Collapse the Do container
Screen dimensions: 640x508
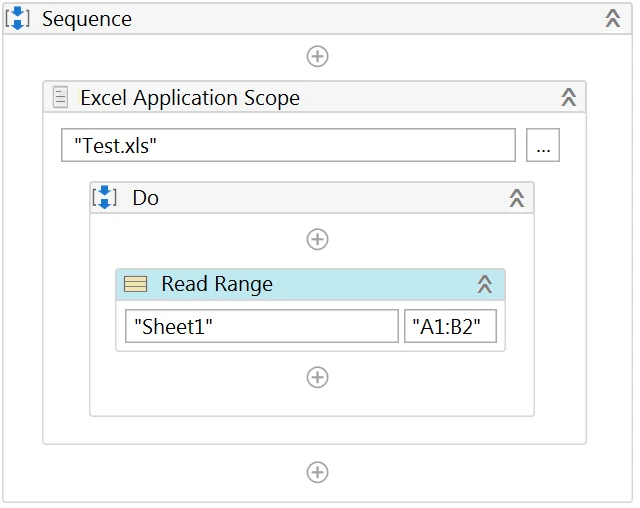pos(517,198)
